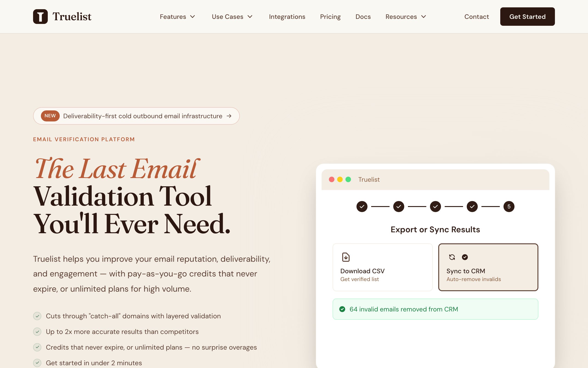Click the Email Verification Platform label
The height and width of the screenshot is (368, 588).
[84, 139]
